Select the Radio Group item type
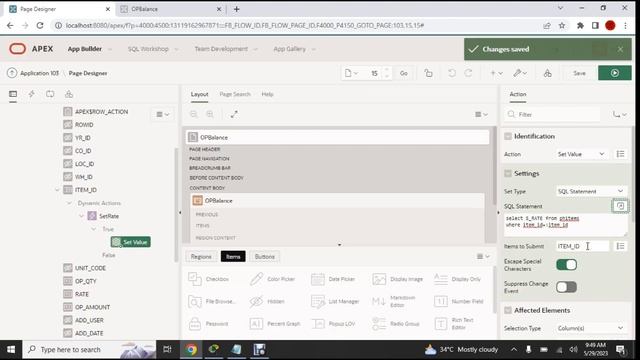This screenshot has height=360, width=640. pos(396,324)
